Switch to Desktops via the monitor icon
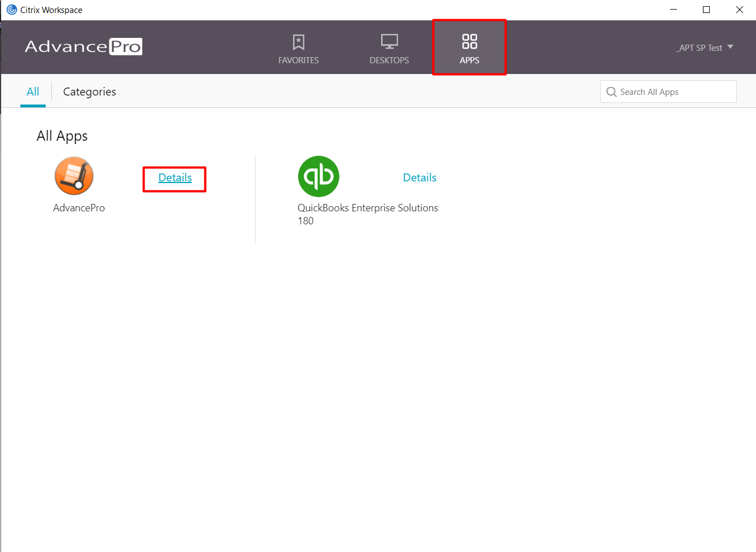The image size is (756, 552). 389,42
